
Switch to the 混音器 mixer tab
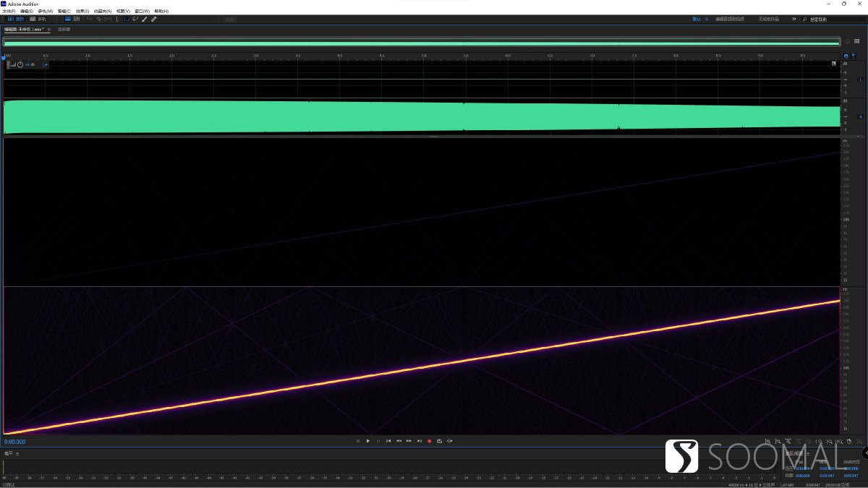(x=64, y=30)
